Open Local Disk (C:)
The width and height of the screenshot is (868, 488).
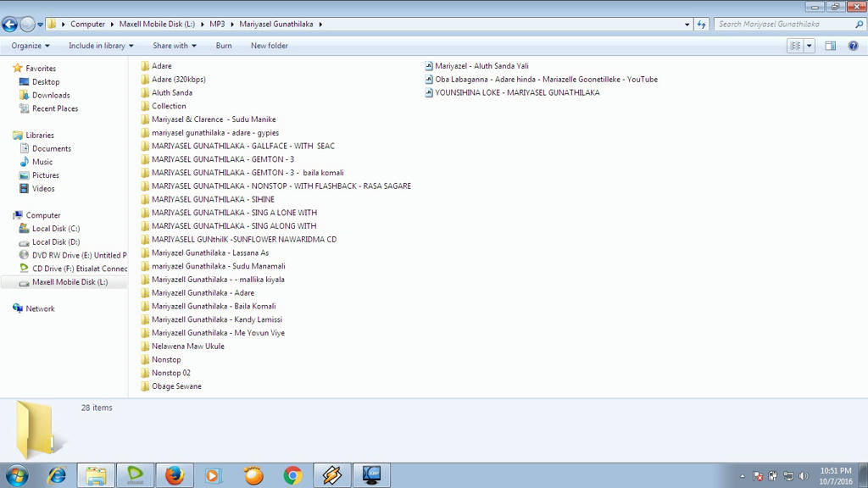[56, 229]
